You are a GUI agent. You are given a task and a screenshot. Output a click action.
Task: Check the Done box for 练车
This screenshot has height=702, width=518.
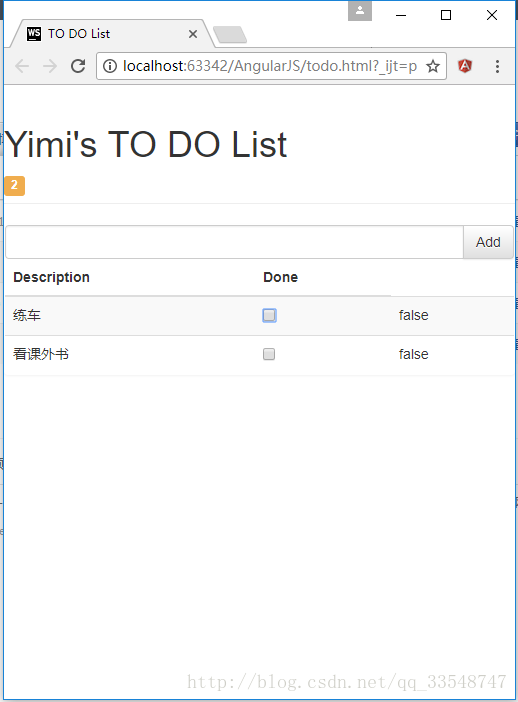click(x=269, y=316)
